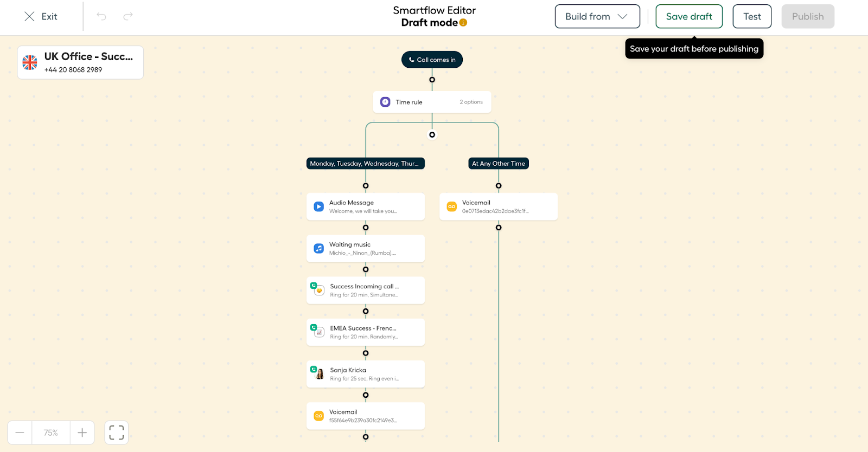Click Sanja Kricka's avatar
The height and width of the screenshot is (452, 868).
pos(319,373)
